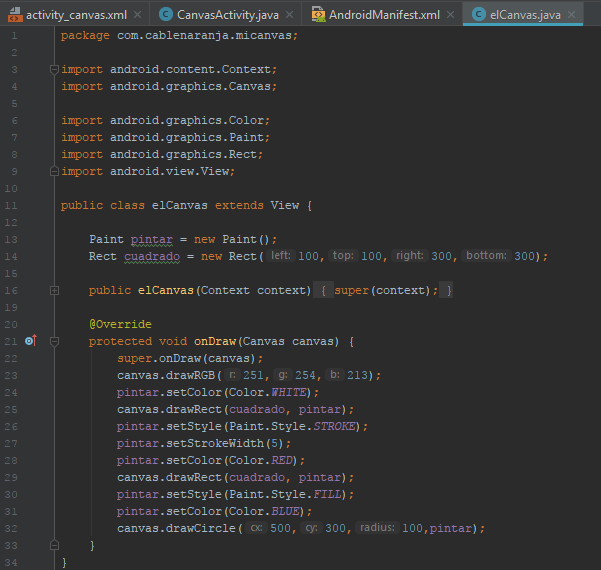The height and width of the screenshot is (570, 601).
Task: Click super(context) in the folded constructor
Action: coord(382,291)
